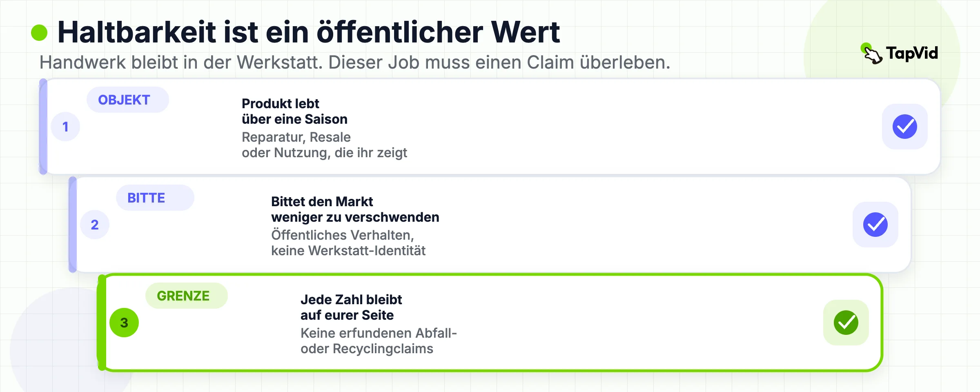Click the green bullet dot beside the headline

coord(39,33)
